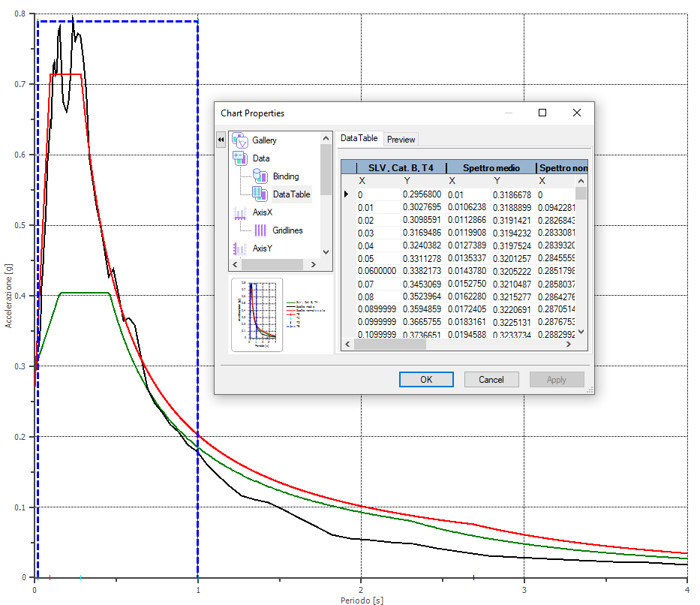Click the tree panel scroll-down arrow
Image resolution: width=700 pixels, height=605 pixels.
326,252
